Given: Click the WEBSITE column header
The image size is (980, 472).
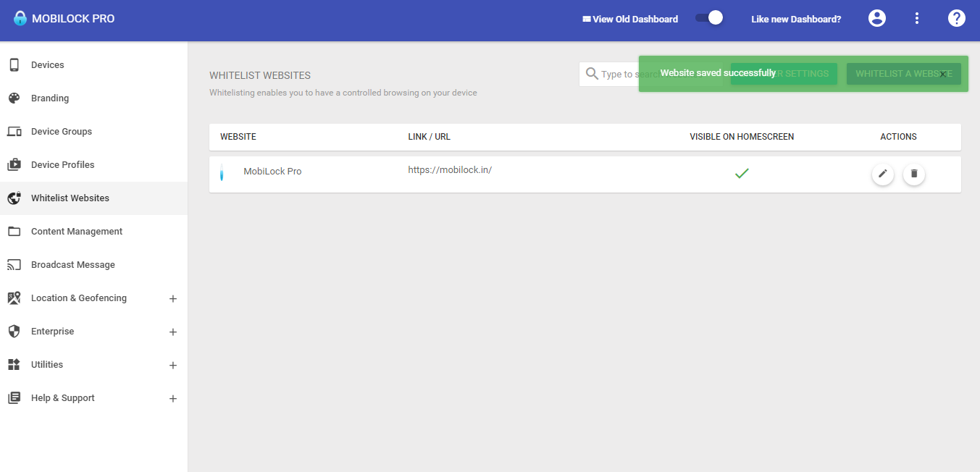Looking at the screenshot, I should [238, 137].
